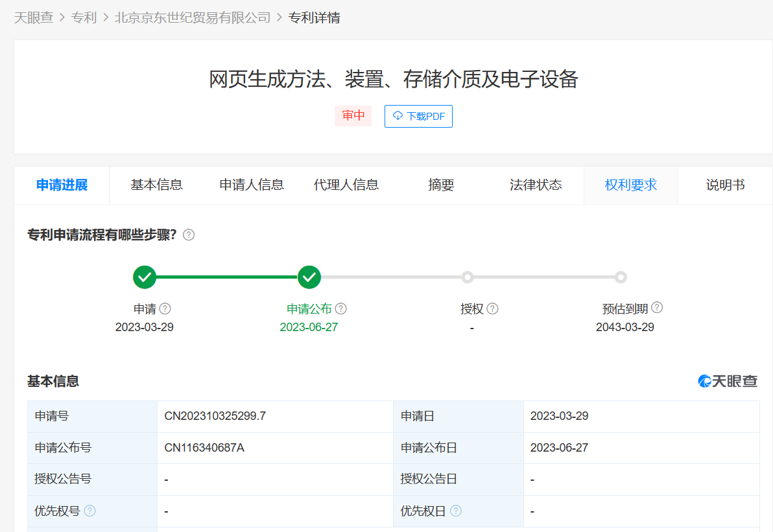The image size is (773, 532).
Task: Go to 专利 breadcrumb link
Action: point(84,17)
